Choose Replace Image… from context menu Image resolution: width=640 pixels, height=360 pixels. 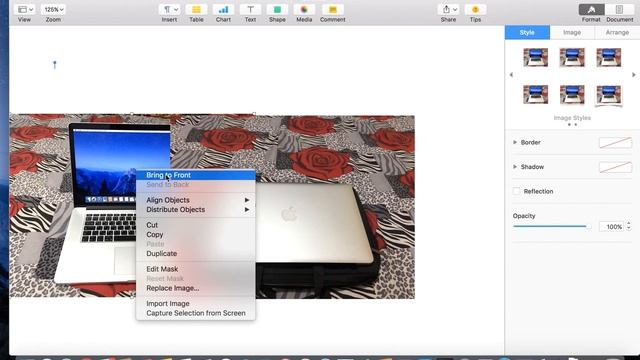coord(196,288)
